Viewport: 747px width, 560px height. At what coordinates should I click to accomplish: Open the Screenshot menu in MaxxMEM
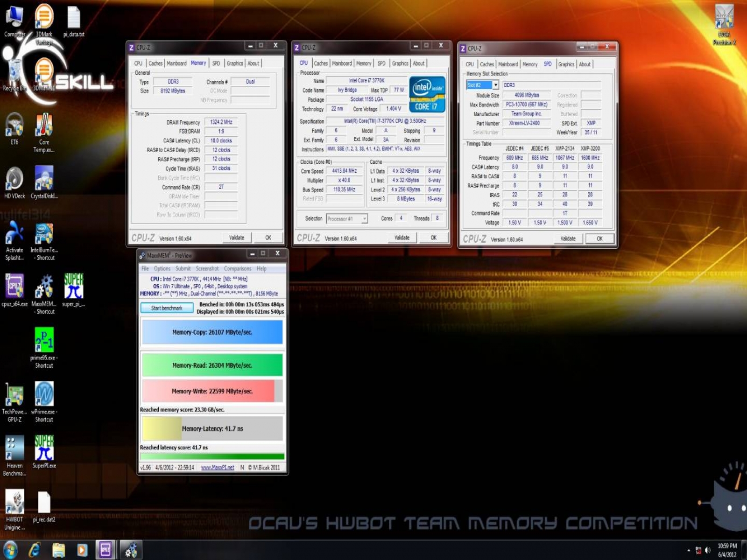click(x=207, y=268)
